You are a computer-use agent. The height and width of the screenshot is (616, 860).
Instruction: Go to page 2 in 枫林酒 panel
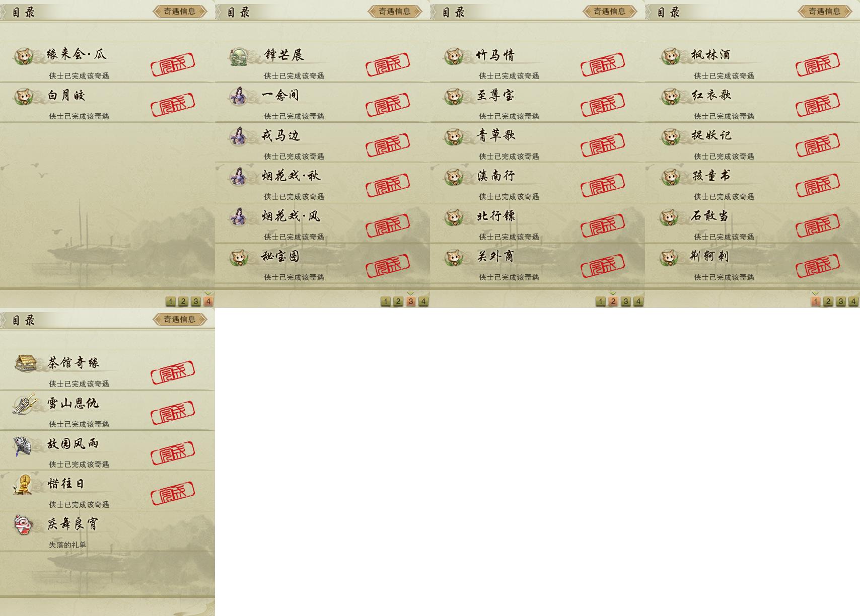[x=828, y=301]
